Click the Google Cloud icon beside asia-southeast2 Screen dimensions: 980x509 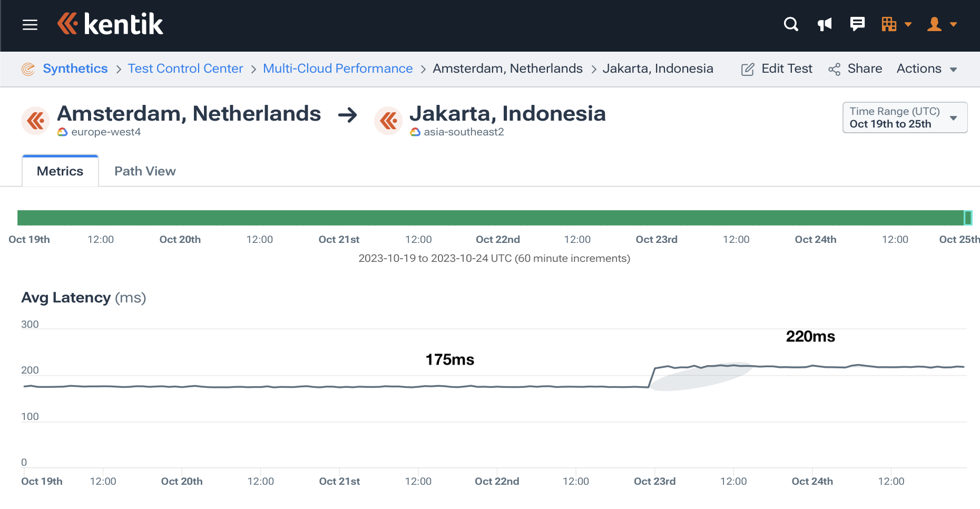pos(415,132)
